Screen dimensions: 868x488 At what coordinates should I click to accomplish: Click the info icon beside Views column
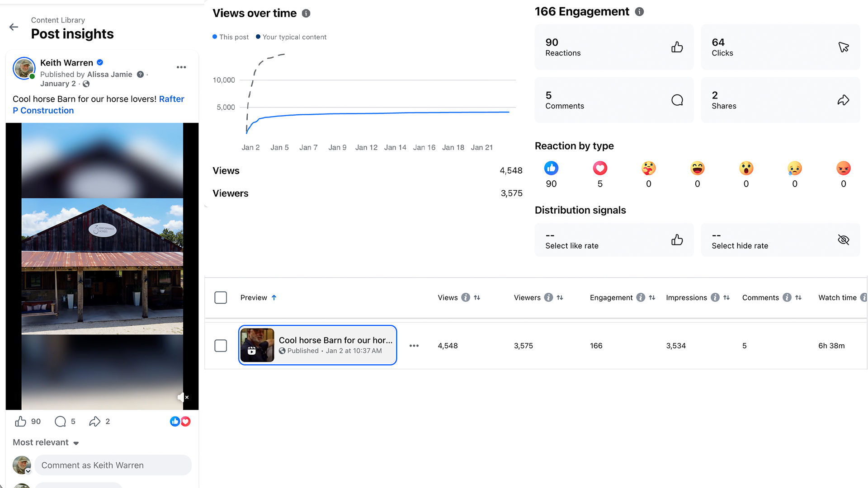466,298
